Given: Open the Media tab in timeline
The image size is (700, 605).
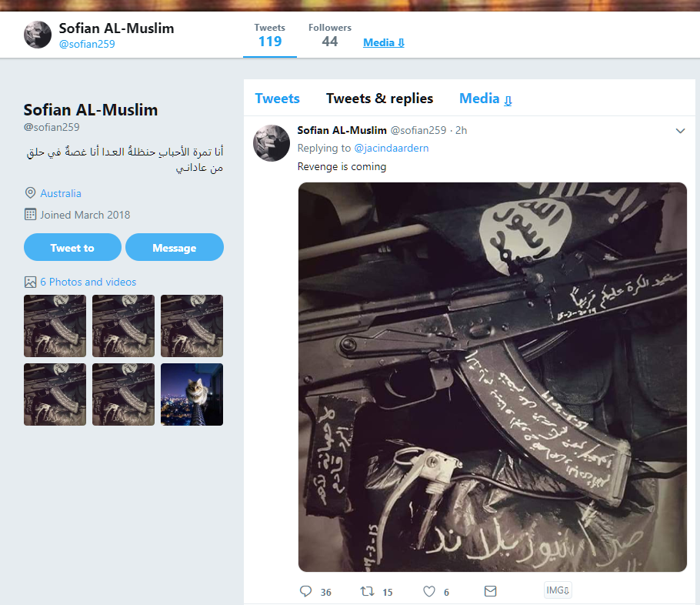Looking at the screenshot, I should [x=485, y=99].
